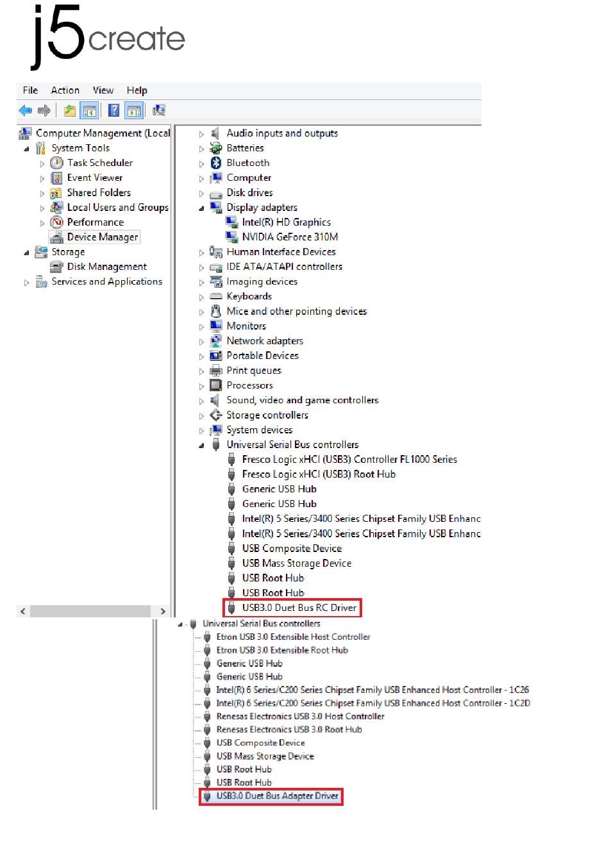The height and width of the screenshot is (868, 609).
Task: Collapse the Universal Serial Bus controllers category
Action: [x=201, y=446]
